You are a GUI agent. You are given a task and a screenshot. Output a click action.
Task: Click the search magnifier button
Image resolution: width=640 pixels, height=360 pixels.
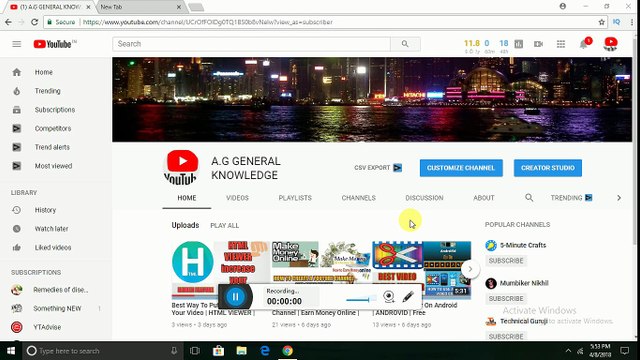tap(405, 44)
